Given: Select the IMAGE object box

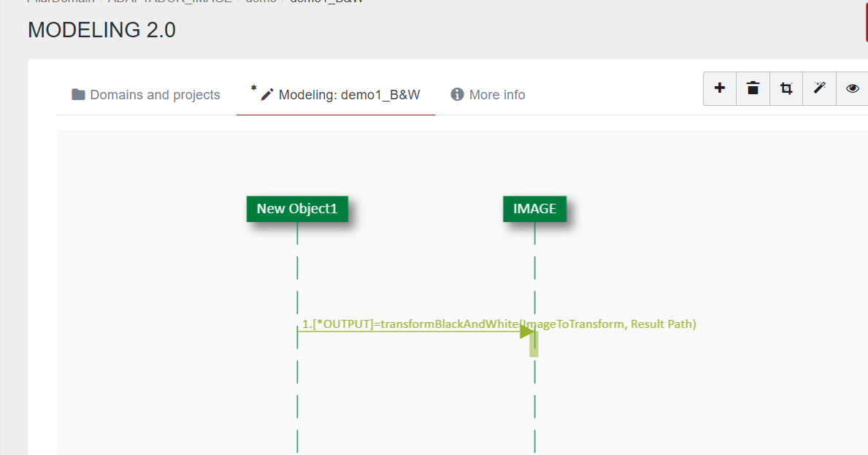Looking at the screenshot, I should (534, 209).
